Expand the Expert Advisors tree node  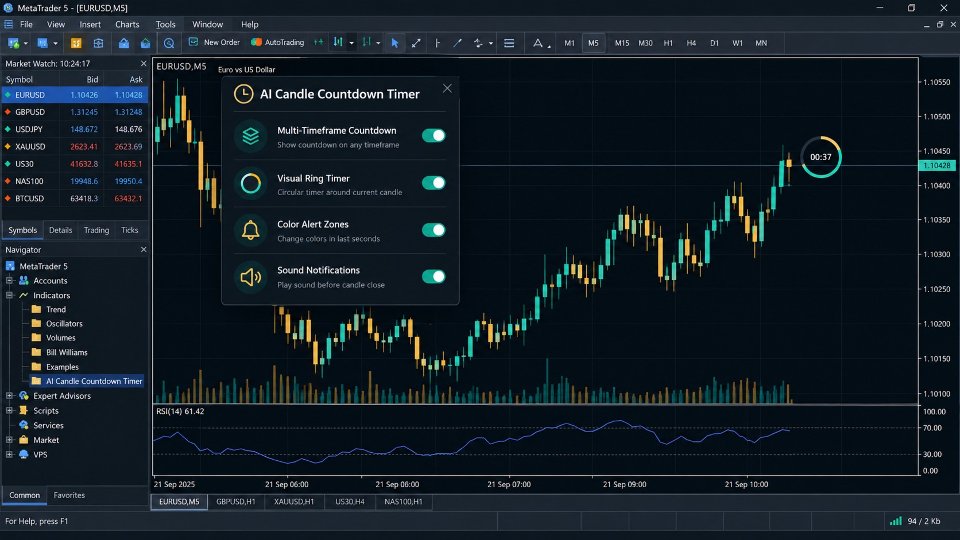coord(10,396)
